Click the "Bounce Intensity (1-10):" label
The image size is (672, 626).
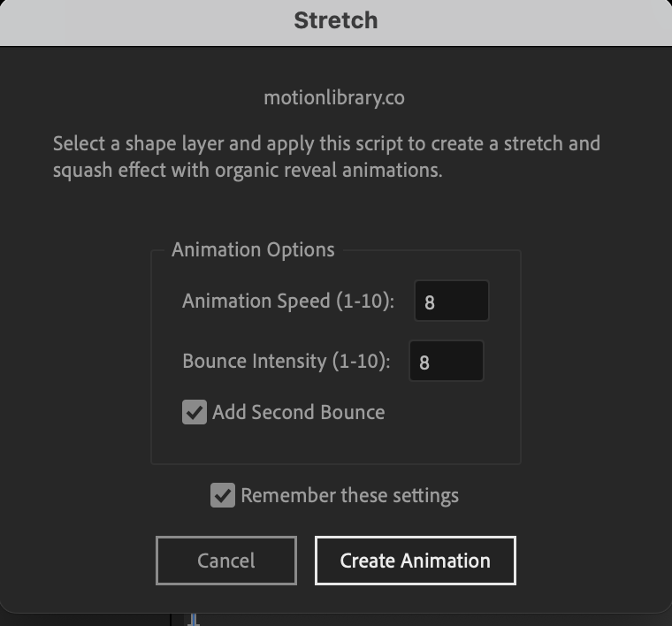pyautogui.click(x=286, y=361)
